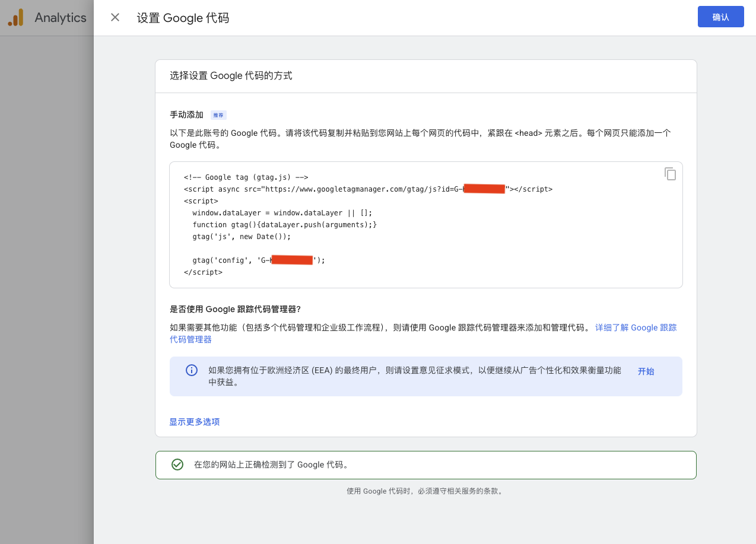Click the 设置 Google 代码 title

(182, 18)
